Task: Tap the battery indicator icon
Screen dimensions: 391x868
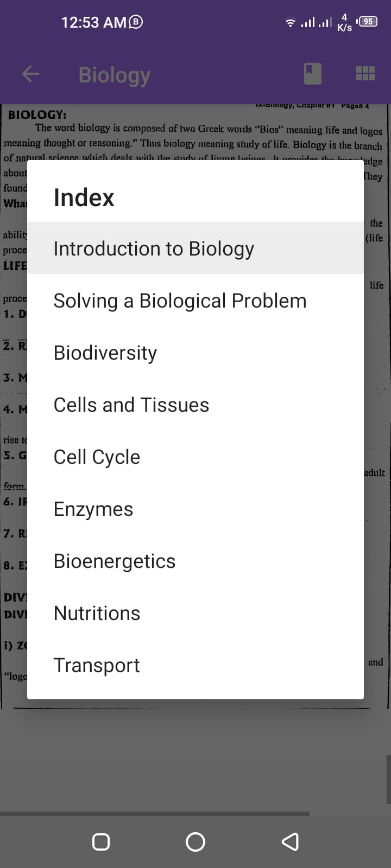Action: tap(368, 22)
